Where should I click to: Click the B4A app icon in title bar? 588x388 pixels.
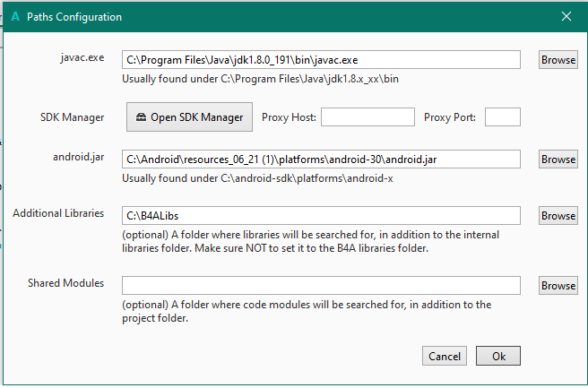point(15,16)
